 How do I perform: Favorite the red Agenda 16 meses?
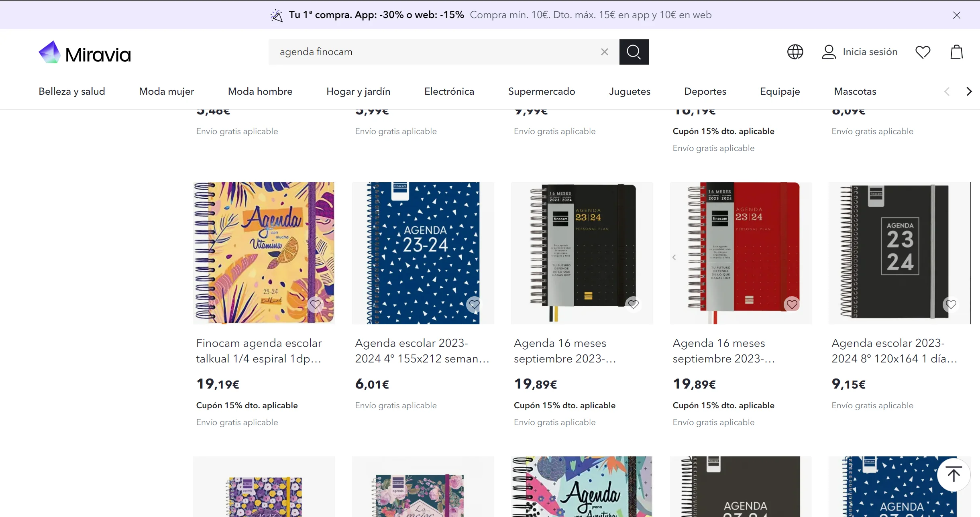pos(792,304)
